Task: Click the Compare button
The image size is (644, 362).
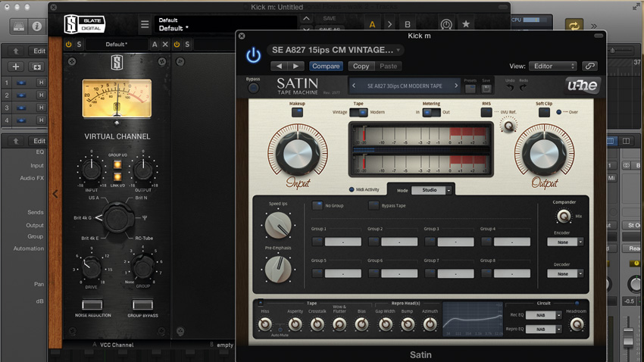Action: coord(326,66)
